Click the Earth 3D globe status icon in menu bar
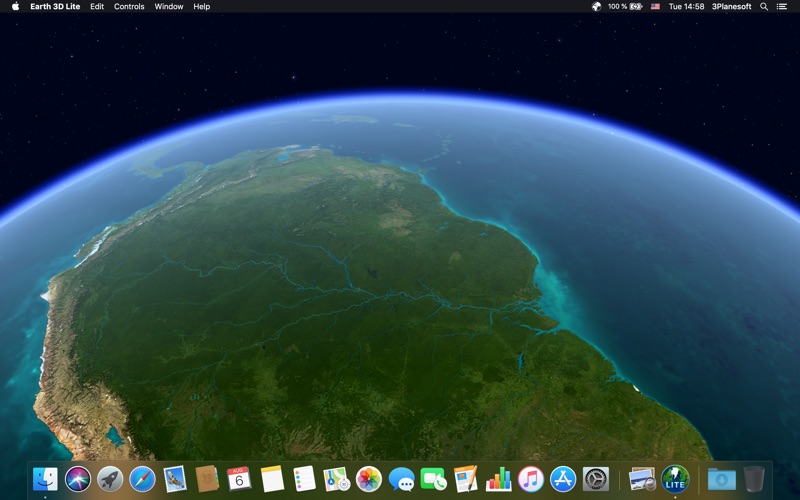This screenshot has width=800, height=500. [596, 7]
